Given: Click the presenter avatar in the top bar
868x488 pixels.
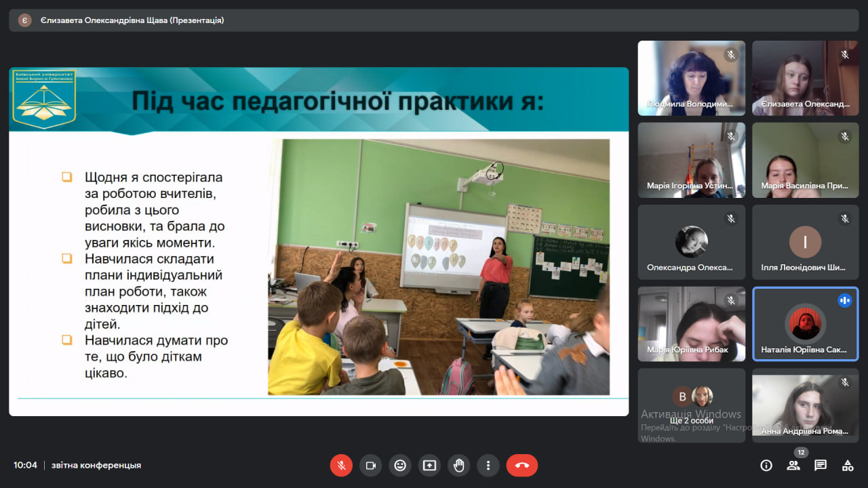Looking at the screenshot, I should [24, 20].
